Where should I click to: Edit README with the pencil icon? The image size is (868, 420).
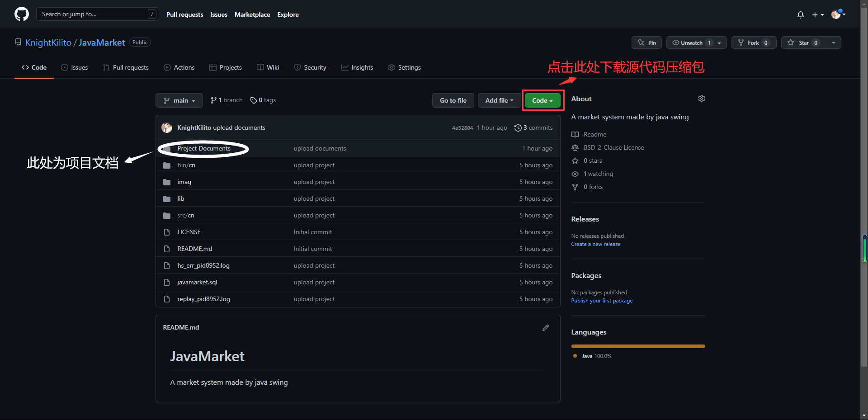click(x=546, y=328)
